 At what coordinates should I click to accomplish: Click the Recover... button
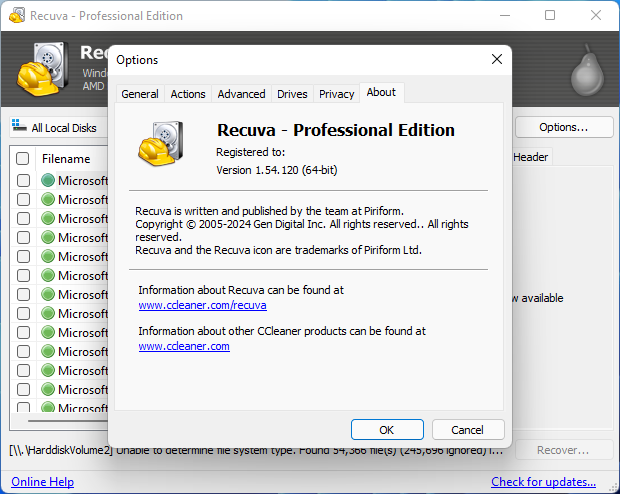tap(564, 450)
